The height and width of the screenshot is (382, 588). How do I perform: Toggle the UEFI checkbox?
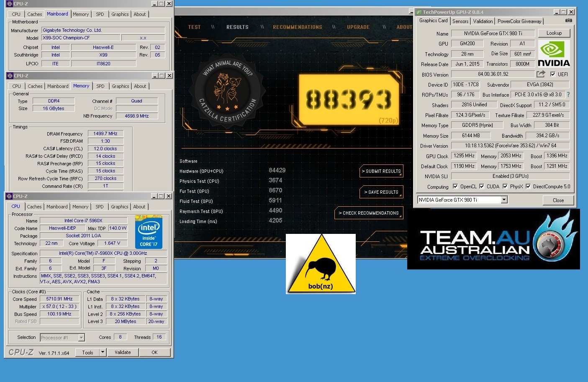tap(553, 74)
